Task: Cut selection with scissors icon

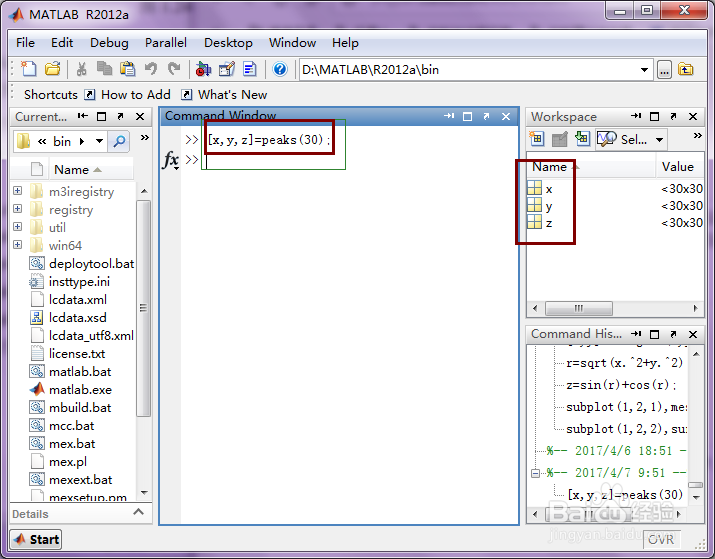Action: pos(82,69)
